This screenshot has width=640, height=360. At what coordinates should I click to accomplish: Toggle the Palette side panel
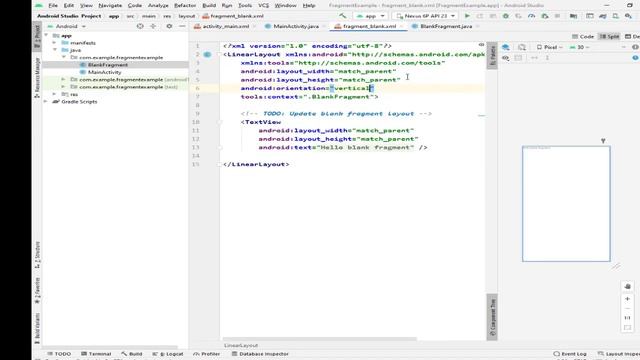coord(492,56)
